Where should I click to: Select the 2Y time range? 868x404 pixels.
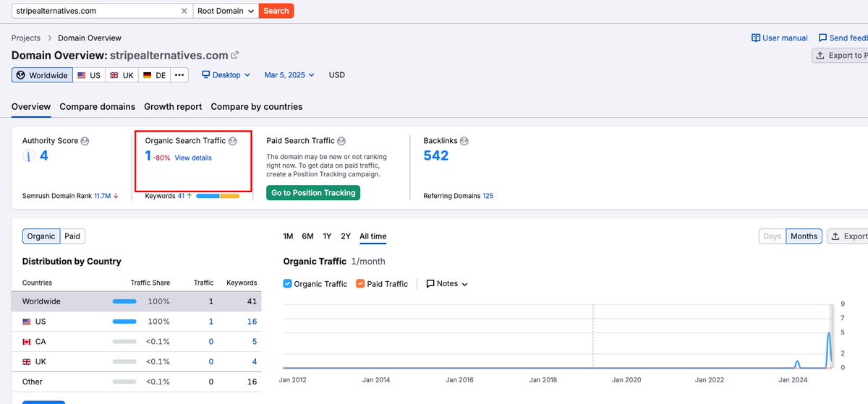[x=346, y=236]
